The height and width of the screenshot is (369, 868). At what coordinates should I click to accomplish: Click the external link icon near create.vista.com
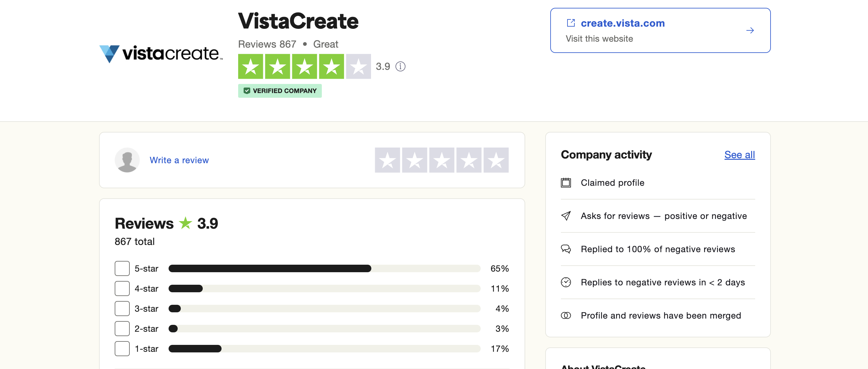click(x=571, y=23)
